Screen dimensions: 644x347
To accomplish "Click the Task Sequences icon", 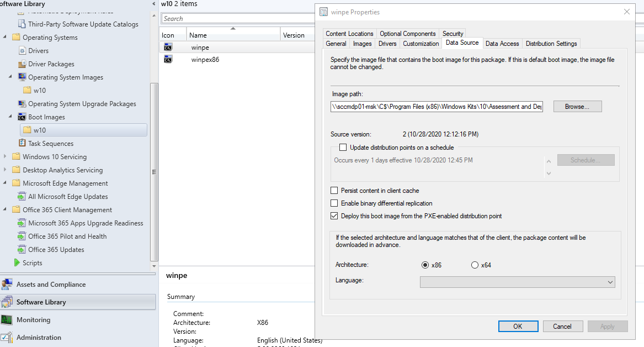I will (x=22, y=143).
